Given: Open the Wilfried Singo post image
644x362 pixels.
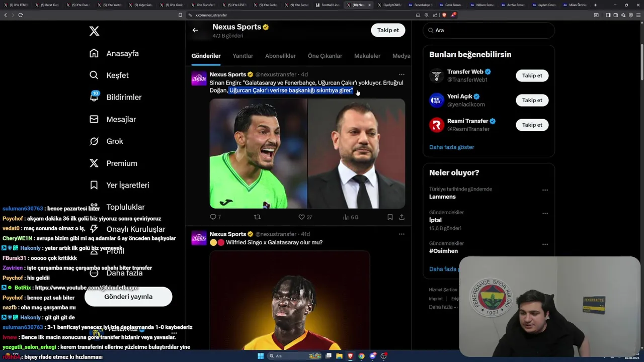Looking at the screenshot, I should (289, 300).
